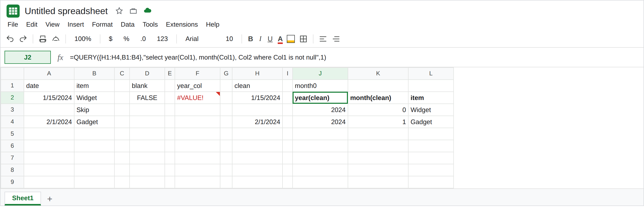Select row 2 header
The image size is (644, 208).
click(12, 98)
